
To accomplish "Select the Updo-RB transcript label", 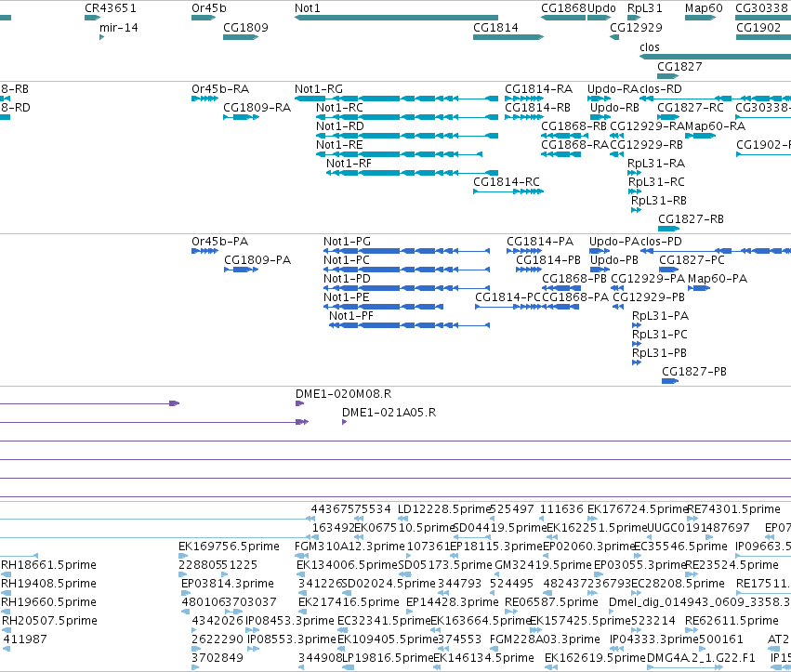I will click(x=615, y=108).
